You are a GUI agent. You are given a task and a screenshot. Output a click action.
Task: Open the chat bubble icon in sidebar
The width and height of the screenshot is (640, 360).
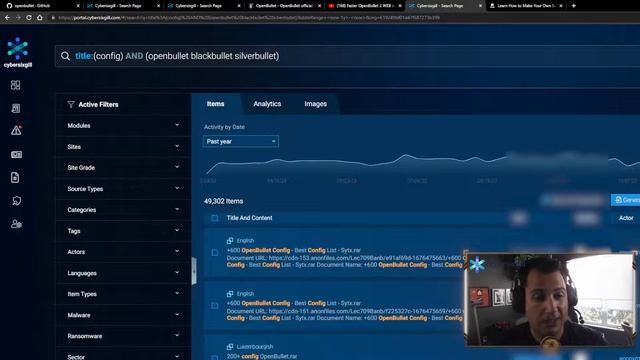[x=16, y=200]
